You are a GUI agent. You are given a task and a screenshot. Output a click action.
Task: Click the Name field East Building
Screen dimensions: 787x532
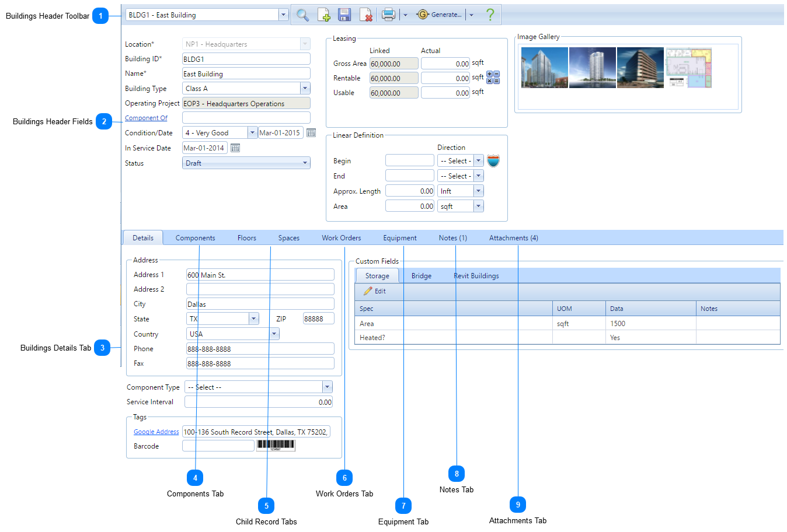click(x=246, y=73)
